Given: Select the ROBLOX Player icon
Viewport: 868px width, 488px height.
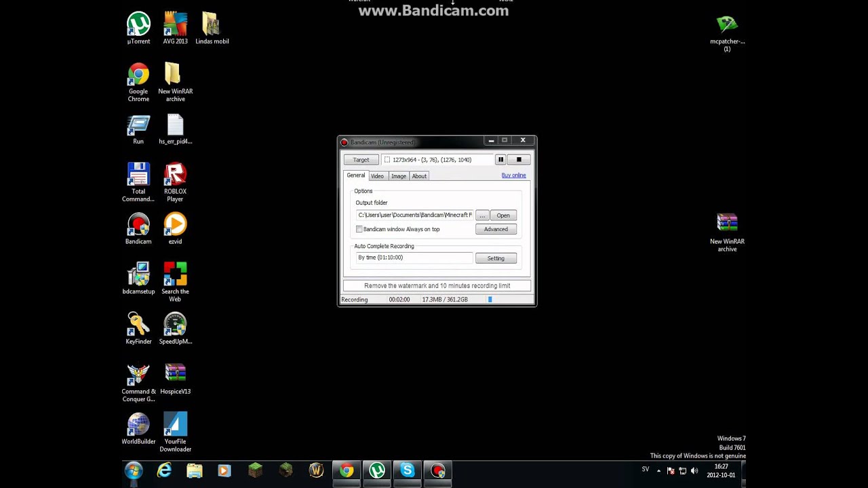Looking at the screenshot, I should 175,182.
